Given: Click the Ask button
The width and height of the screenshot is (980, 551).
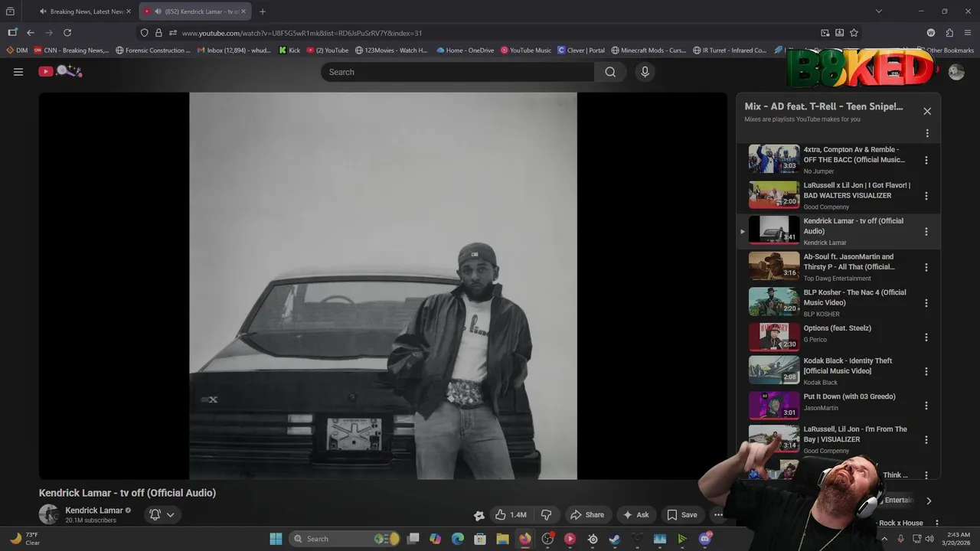Looking at the screenshot, I should [636, 515].
